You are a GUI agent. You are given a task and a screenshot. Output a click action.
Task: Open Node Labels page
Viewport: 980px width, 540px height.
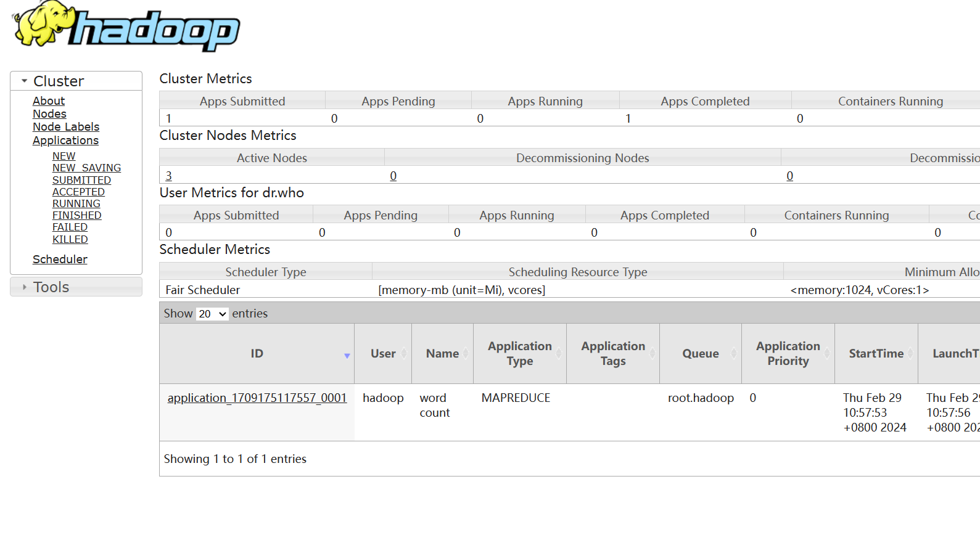66,126
